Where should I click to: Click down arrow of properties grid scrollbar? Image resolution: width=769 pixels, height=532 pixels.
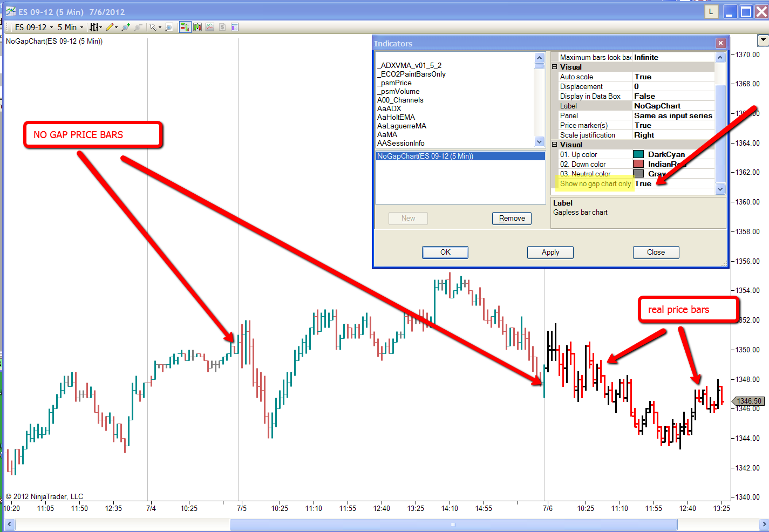(x=720, y=189)
